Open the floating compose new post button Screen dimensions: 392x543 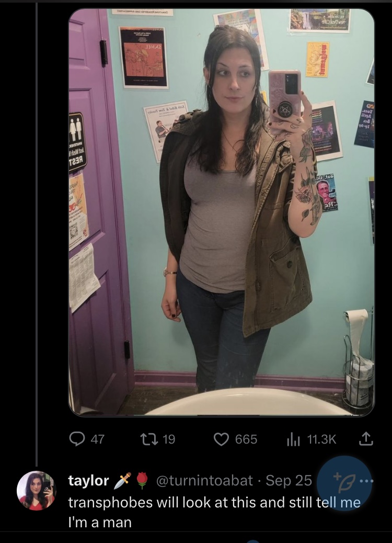344,483
